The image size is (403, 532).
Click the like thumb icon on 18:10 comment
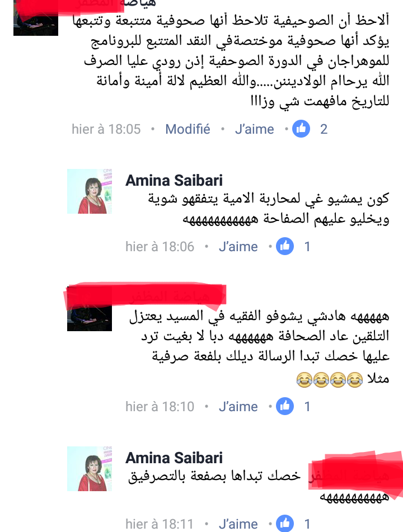(285, 406)
